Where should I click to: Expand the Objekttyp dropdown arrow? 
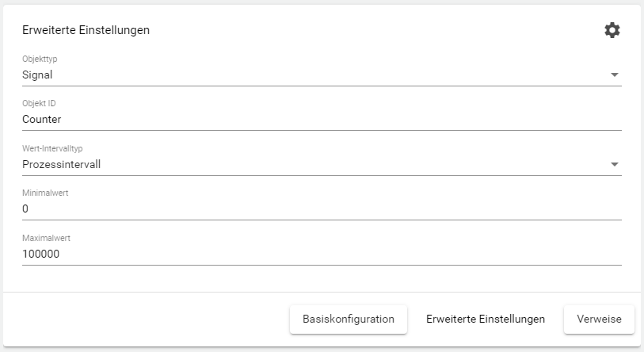[x=615, y=75]
